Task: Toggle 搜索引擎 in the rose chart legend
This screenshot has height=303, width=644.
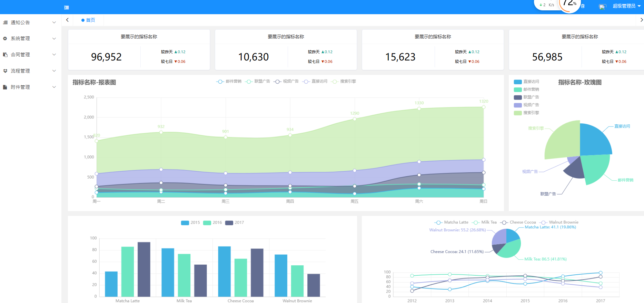Action: pos(526,113)
